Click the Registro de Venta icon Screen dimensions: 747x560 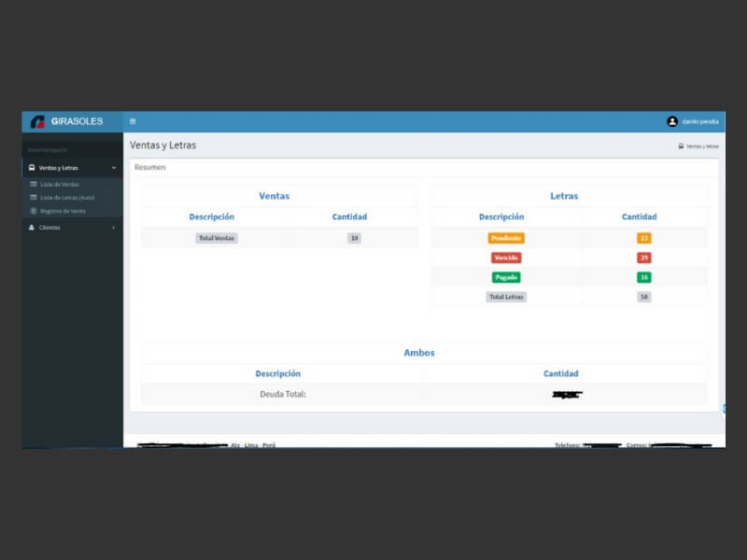click(x=34, y=211)
